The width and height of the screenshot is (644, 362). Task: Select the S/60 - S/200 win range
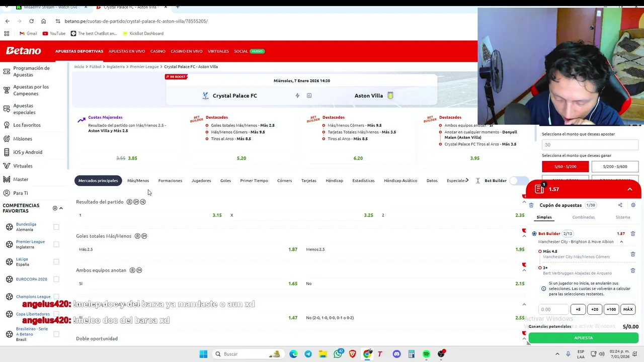[x=565, y=166]
